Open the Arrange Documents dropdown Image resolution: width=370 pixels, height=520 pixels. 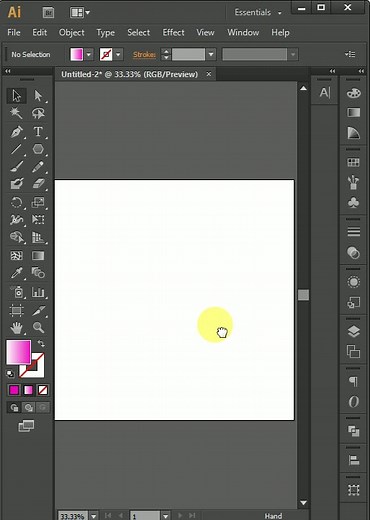[80, 13]
